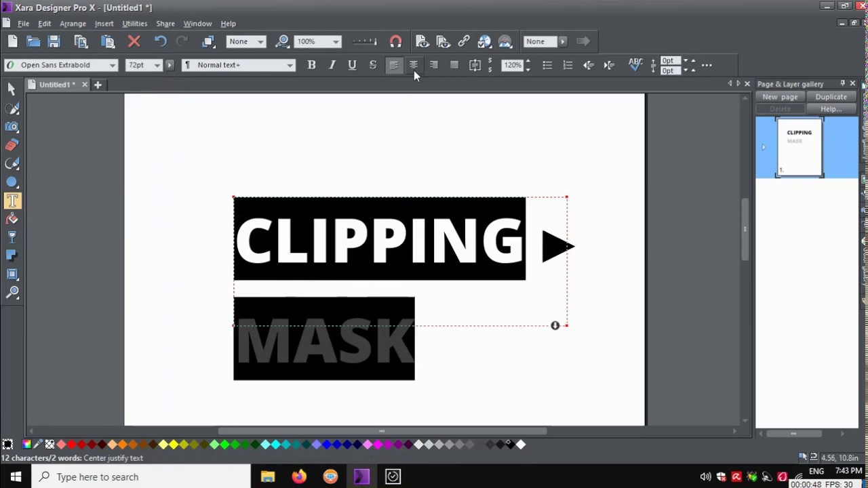The image size is (868, 488).
Task: Open the Utilities menu
Action: point(134,24)
